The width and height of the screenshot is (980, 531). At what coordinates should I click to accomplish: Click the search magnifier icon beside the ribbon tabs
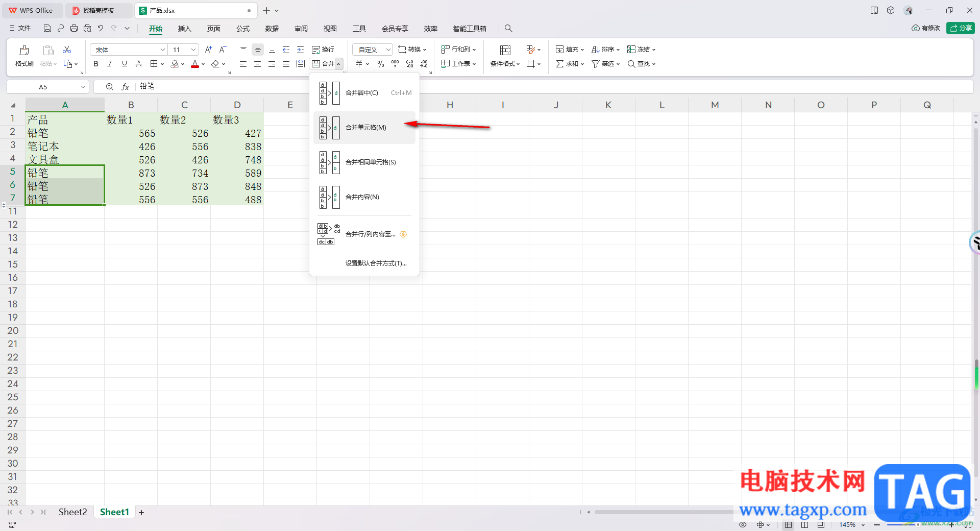point(508,29)
